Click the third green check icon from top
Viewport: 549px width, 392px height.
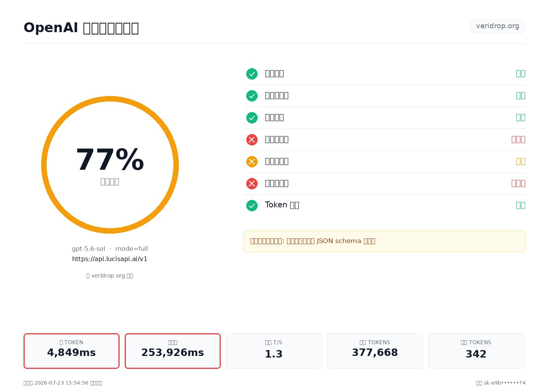[252, 118]
